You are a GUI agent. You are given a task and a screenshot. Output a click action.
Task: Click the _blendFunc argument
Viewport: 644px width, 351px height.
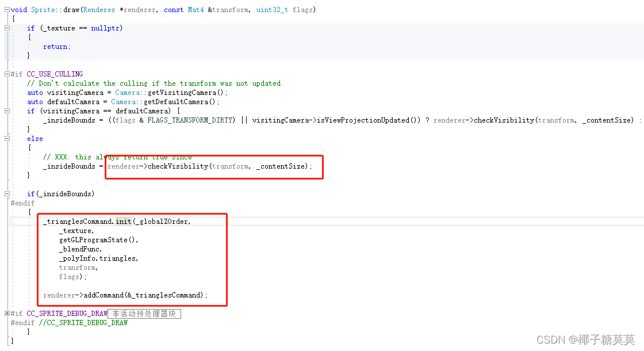pos(79,249)
